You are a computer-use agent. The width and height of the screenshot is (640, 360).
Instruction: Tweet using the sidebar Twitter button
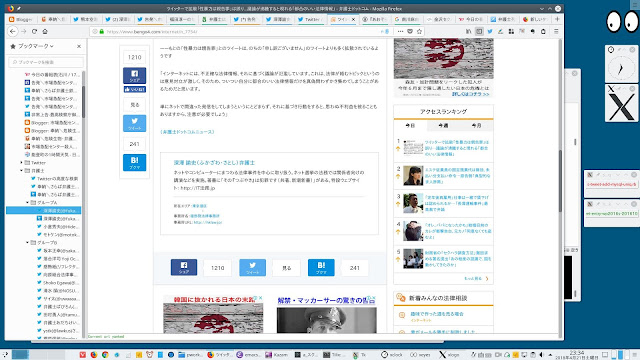point(135,123)
